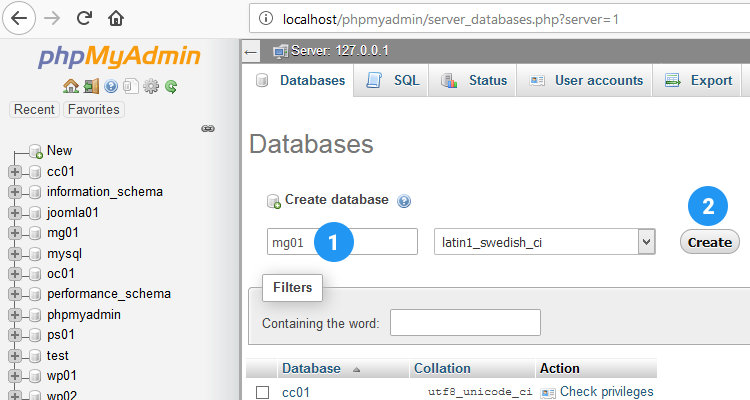
Task: Open the Check privileges link for cc01
Action: [607, 392]
